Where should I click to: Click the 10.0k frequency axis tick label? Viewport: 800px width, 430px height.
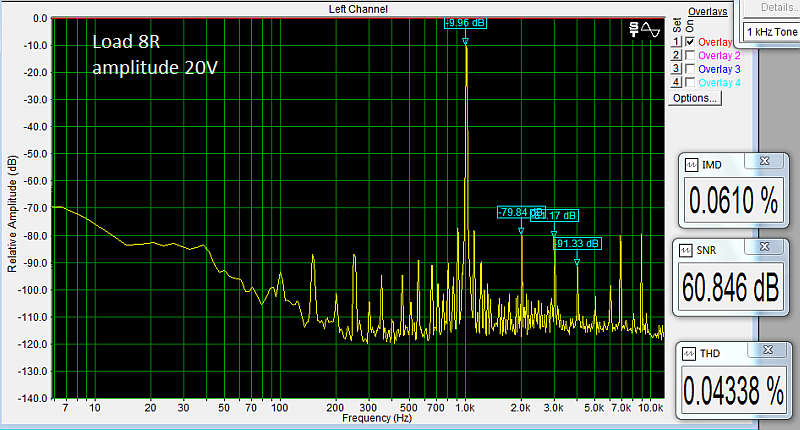point(651,408)
